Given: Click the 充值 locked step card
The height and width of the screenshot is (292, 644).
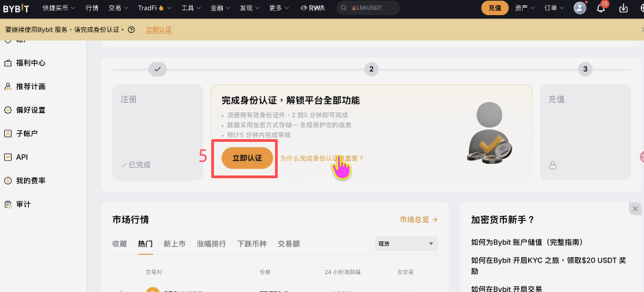Looking at the screenshot, I should click(x=585, y=132).
